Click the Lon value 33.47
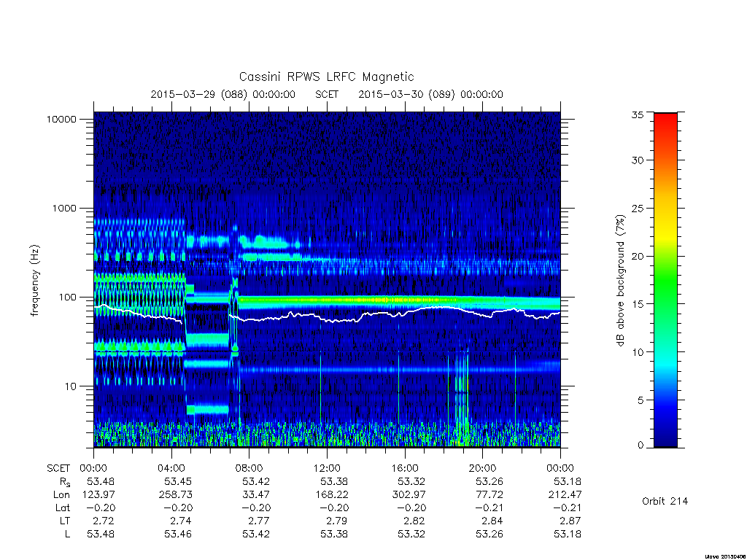The image size is (747, 560). (256, 495)
